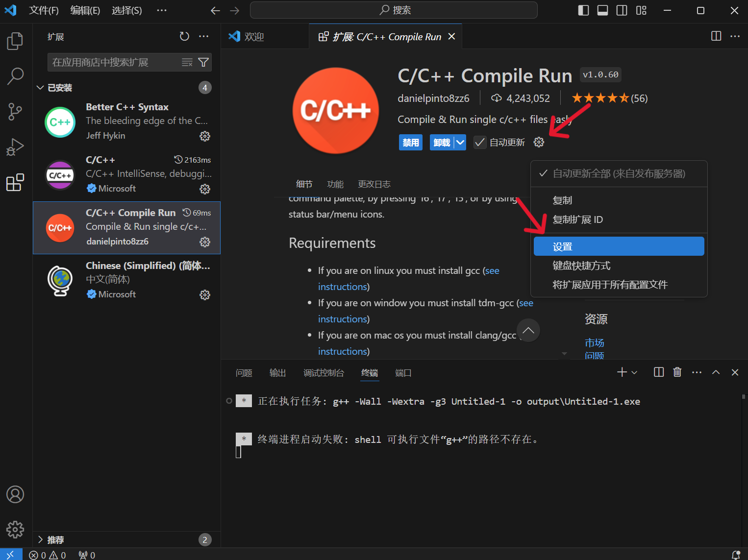Viewport: 748px width, 560px height.
Task: Toggle the 自动更新 checkbox
Action: coord(480,142)
